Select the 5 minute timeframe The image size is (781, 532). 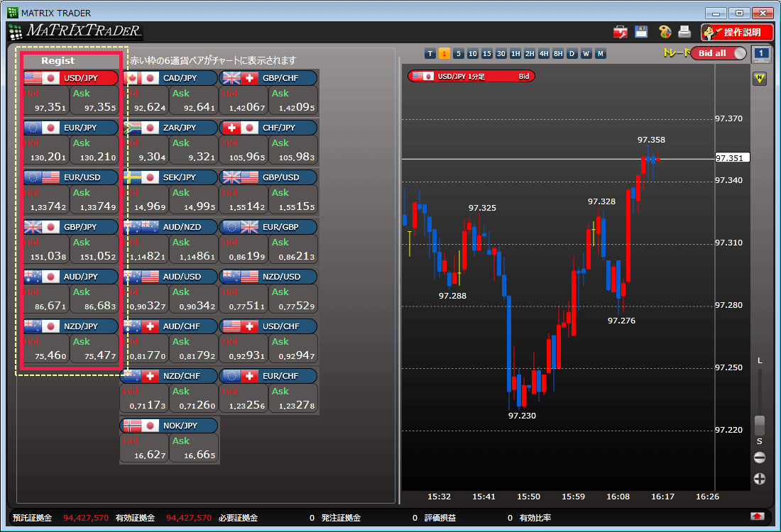tap(459, 54)
